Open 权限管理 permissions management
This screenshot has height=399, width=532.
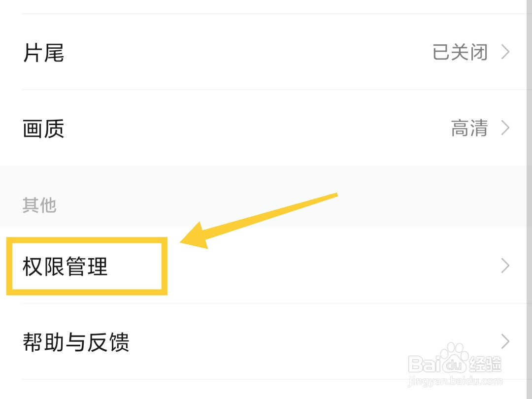(65, 266)
